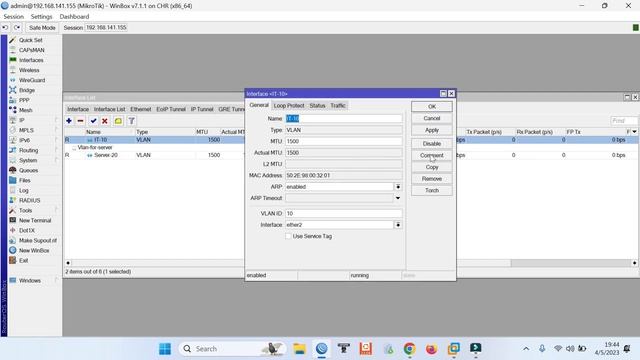The height and width of the screenshot is (360, 640).
Task: Click the Name input field
Action: click(x=344, y=118)
